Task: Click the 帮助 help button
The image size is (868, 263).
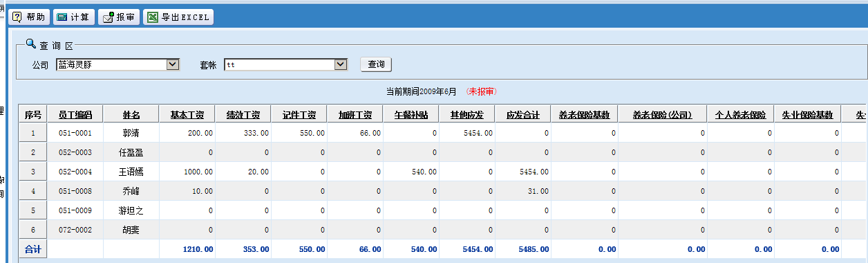Action: (x=29, y=17)
